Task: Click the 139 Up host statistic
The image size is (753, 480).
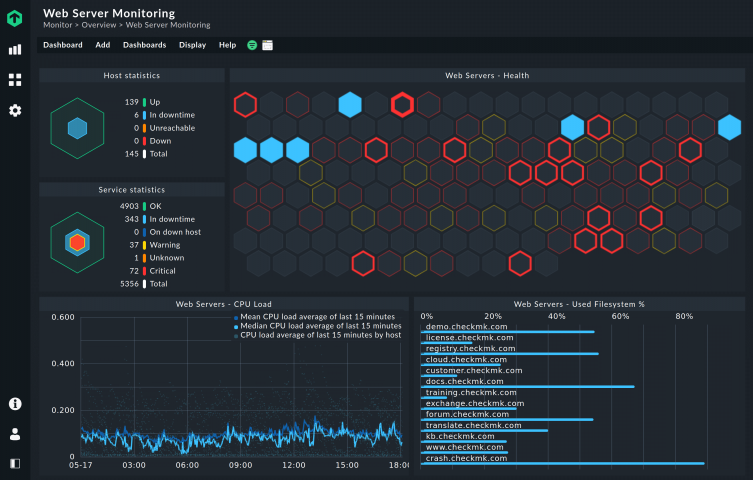Action: [x=142, y=102]
